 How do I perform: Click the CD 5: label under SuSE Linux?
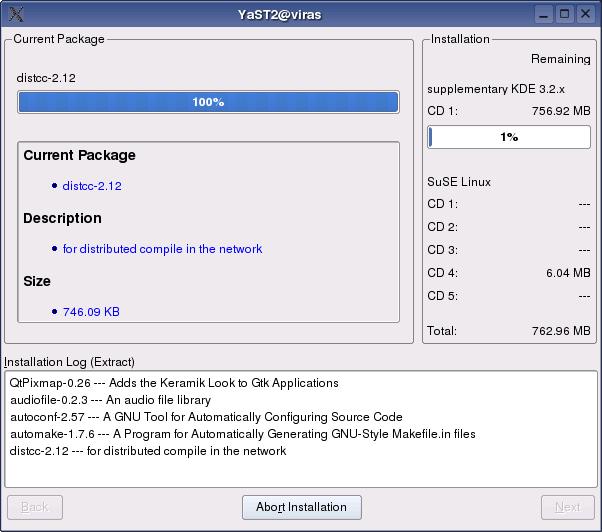[x=442, y=296]
